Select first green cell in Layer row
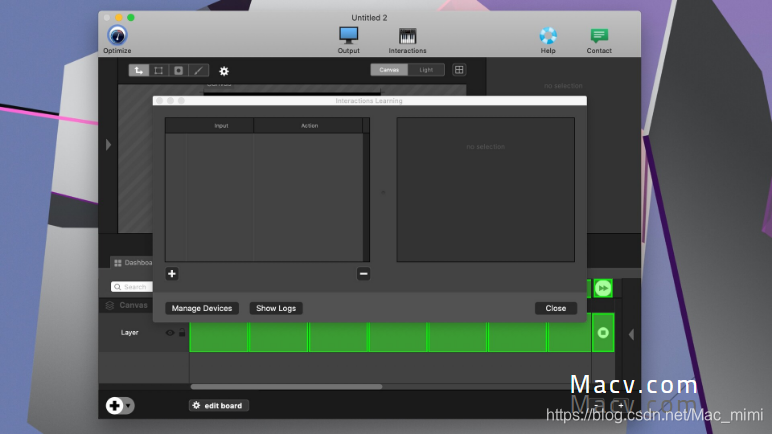 tap(219, 336)
